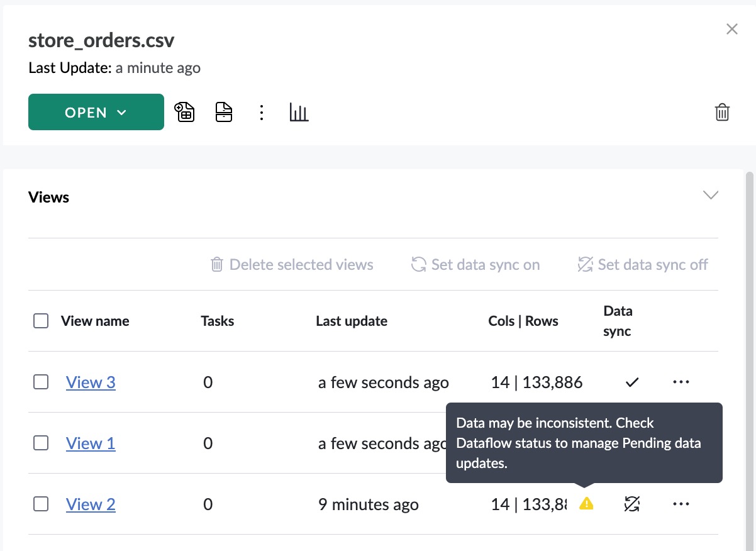Open the new table view icon
This screenshot has height=551, width=756.
(x=184, y=112)
